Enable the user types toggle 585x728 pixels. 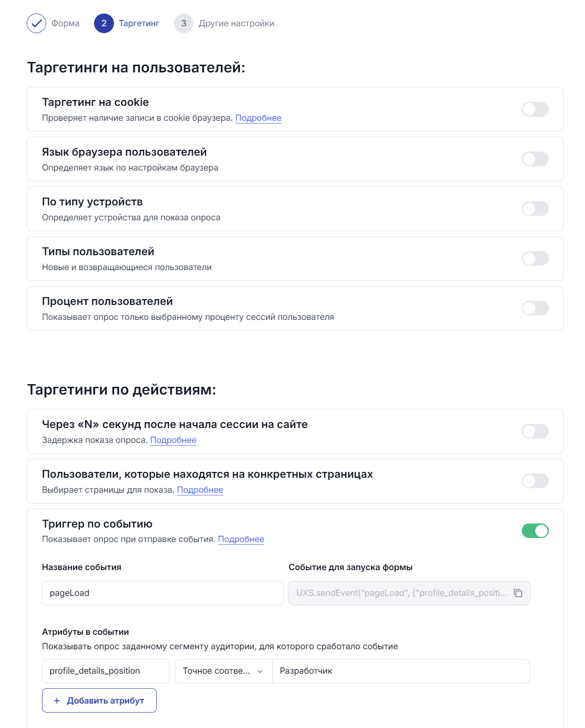[x=535, y=259]
